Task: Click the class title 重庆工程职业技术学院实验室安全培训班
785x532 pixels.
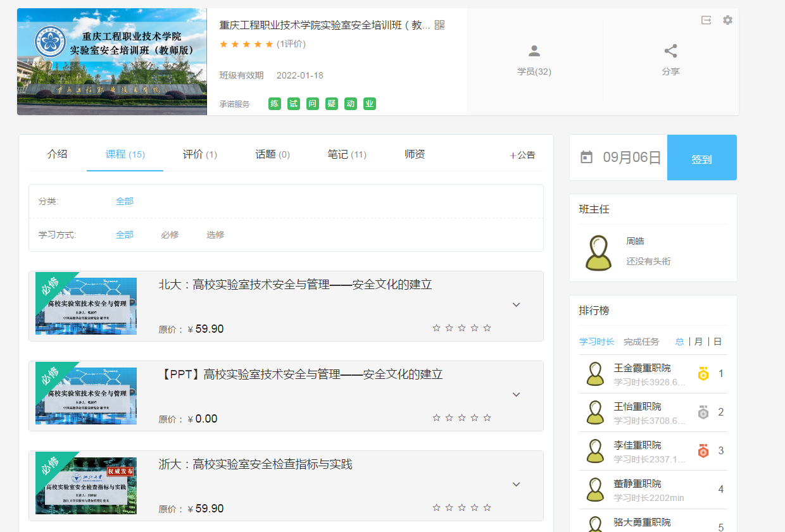Action: (325, 25)
